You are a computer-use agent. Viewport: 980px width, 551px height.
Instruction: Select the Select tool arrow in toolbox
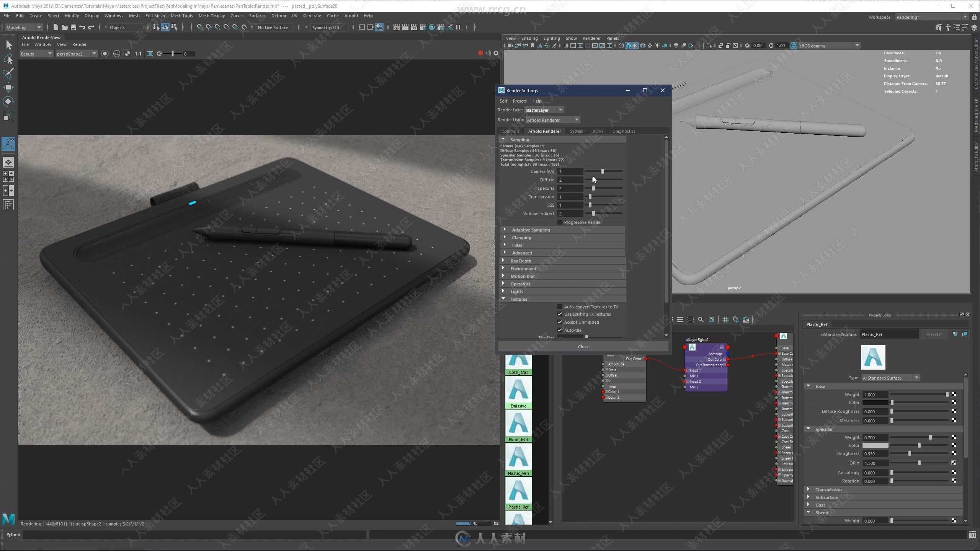8,45
